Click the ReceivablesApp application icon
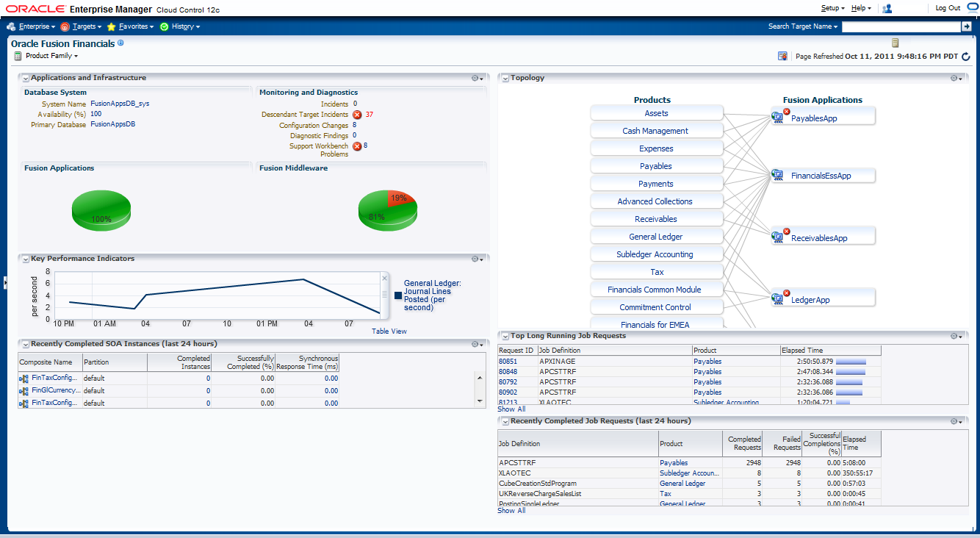The image size is (980, 538). tap(778, 237)
